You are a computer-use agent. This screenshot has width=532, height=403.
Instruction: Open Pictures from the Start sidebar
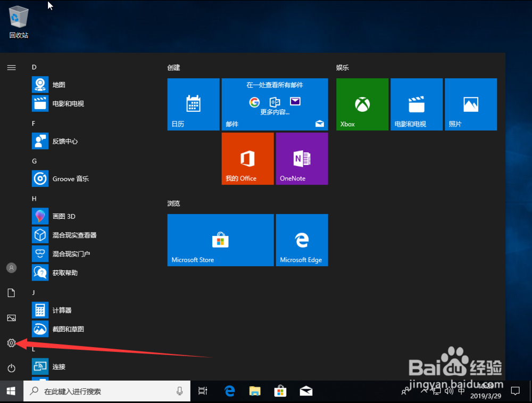(12, 318)
